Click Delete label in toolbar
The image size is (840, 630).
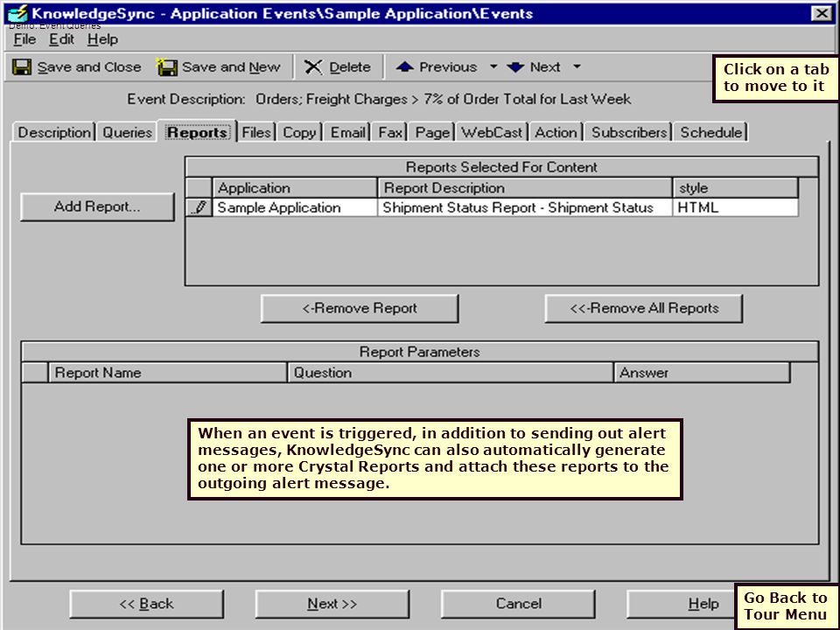tap(350, 67)
